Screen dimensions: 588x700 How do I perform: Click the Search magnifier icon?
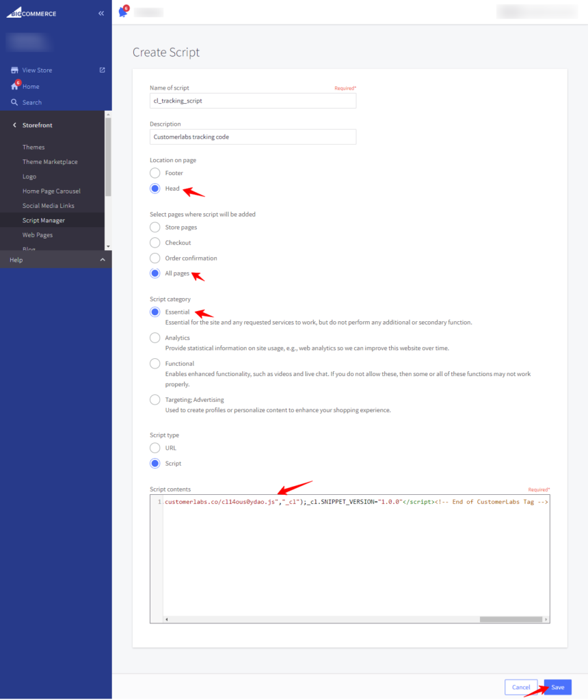tap(14, 103)
